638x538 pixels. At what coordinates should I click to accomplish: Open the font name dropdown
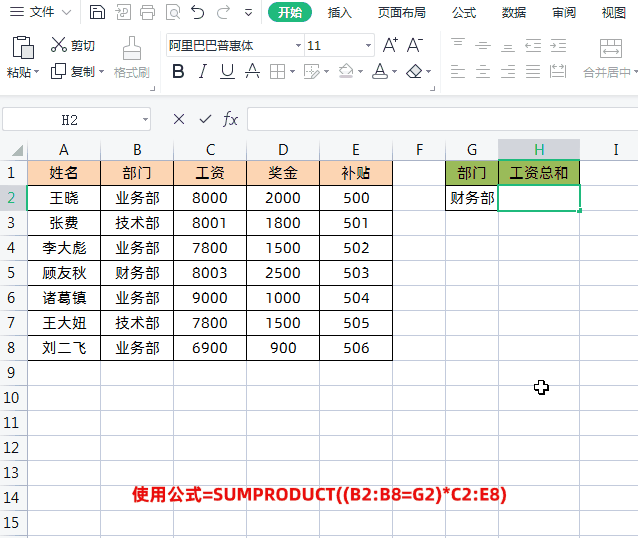(298, 45)
